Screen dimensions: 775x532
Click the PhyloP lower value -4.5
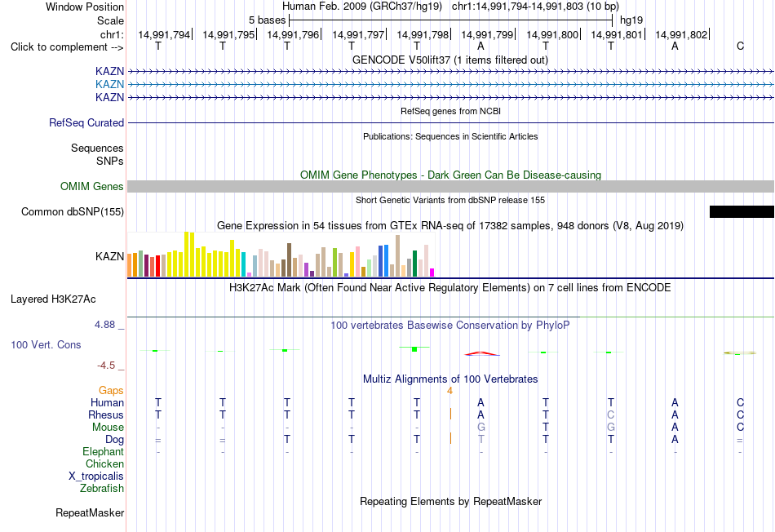pos(106,366)
